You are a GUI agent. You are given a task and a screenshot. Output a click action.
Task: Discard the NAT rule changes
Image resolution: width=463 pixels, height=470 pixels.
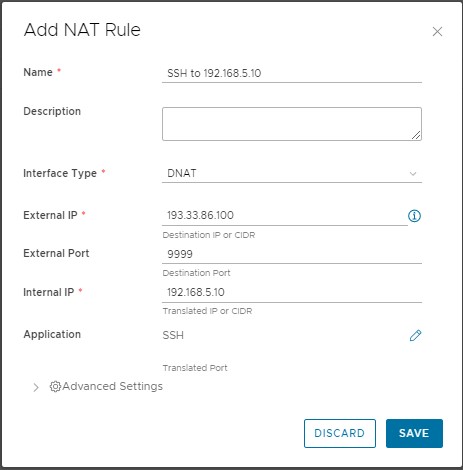pyautogui.click(x=340, y=433)
